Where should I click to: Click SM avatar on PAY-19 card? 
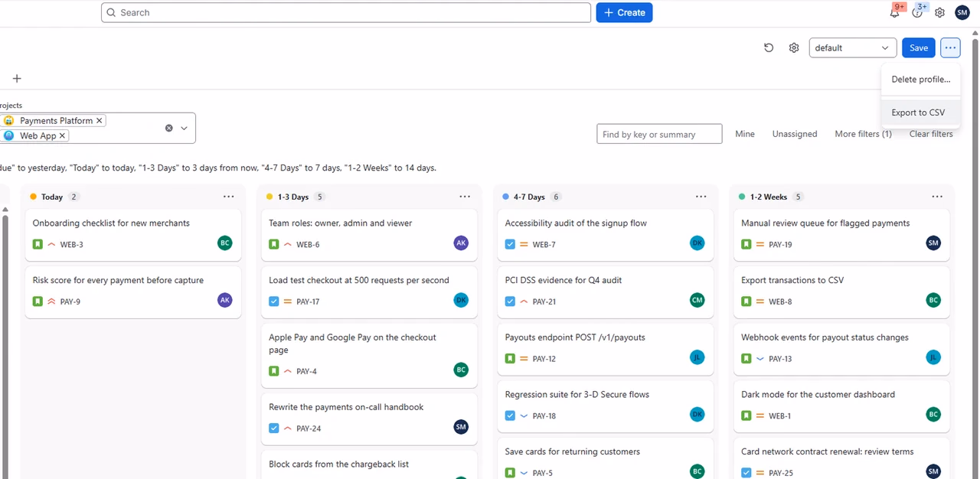pyautogui.click(x=933, y=243)
